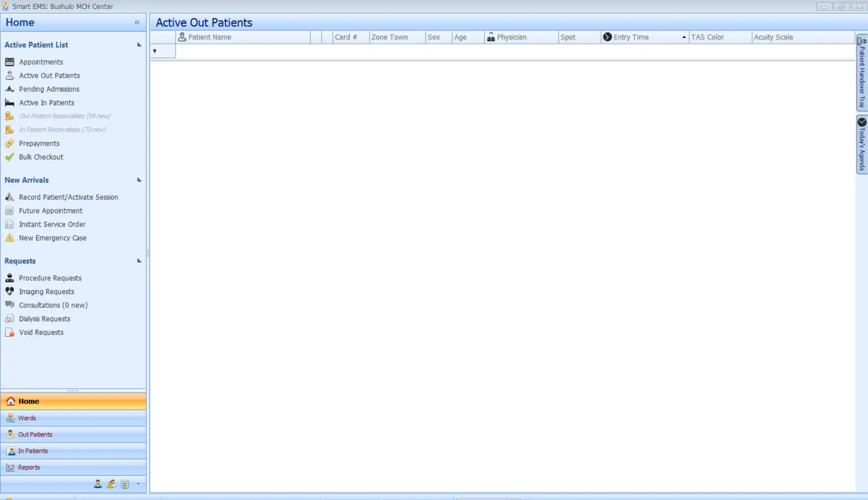Click Bulk Checkout green checkmark icon
Screen dimensions: 868x500
10,157
